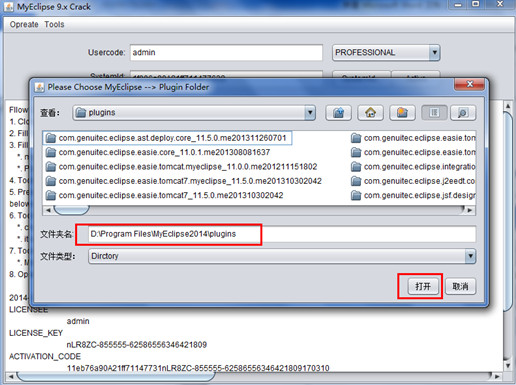This screenshot has height=385, width=516.
Task: Select com.genuitec.eclipse.easie.core_11.0.1 folder
Action: pos(158,152)
